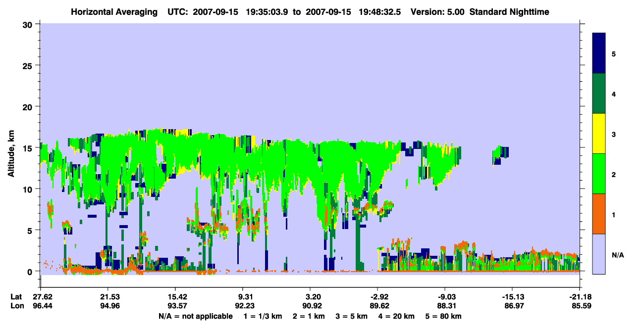The width and height of the screenshot is (644, 330).
Task: Click the yellow colorbar segment labeled 3
Action: pos(599,134)
